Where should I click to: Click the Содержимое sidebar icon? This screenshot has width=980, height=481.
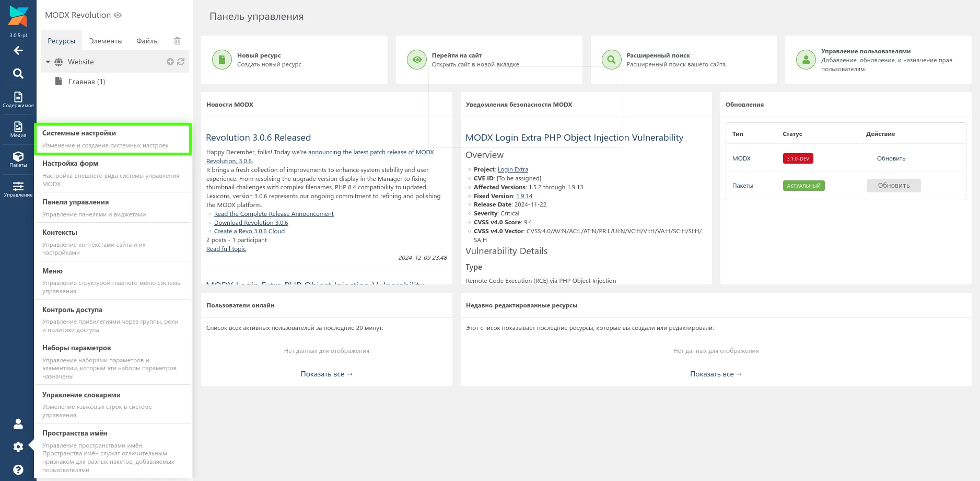(18, 99)
